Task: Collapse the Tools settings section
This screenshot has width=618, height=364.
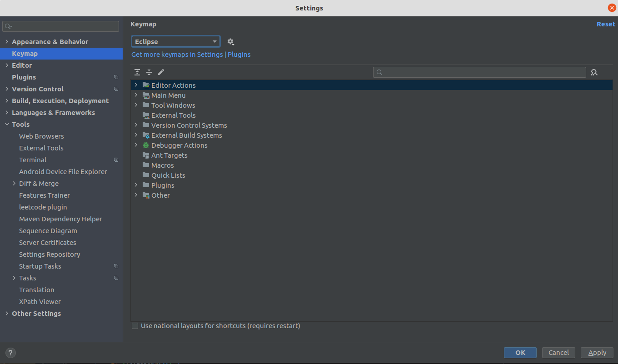Action: pyautogui.click(x=7, y=125)
